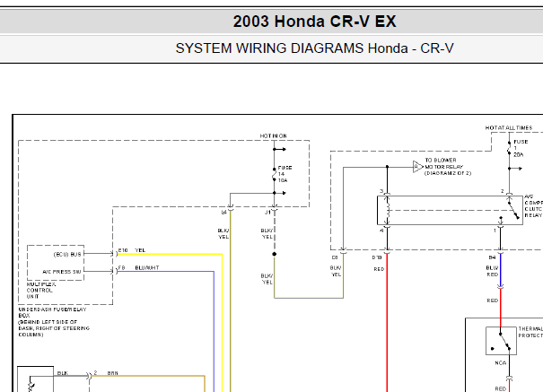Click the thermal protector switch symbol
This screenshot has width=543, height=392.
[501, 341]
